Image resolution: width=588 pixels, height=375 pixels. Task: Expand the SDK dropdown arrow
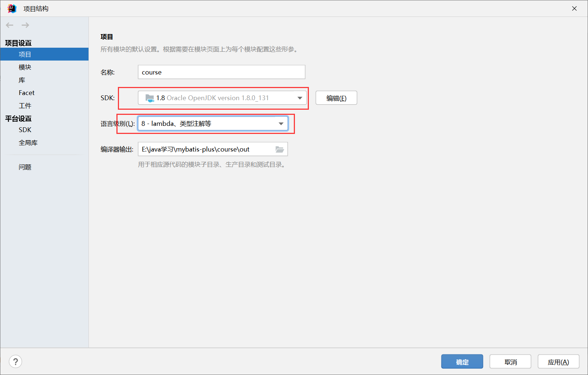(x=300, y=98)
